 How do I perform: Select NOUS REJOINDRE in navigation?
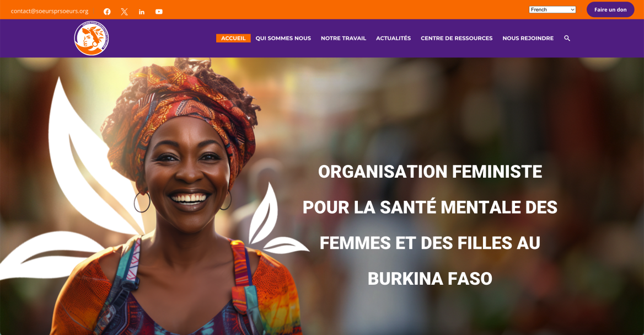pos(528,38)
